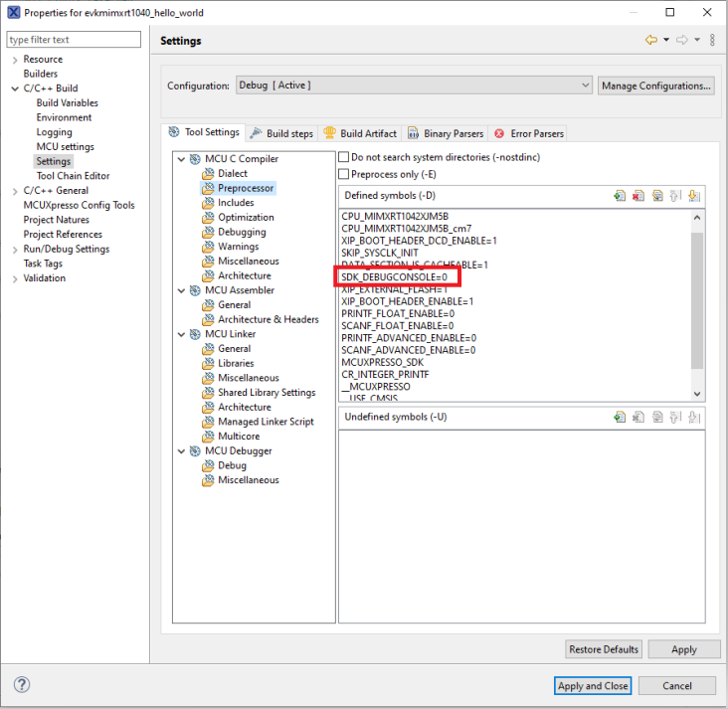The width and height of the screenshot is (728, 709).
Task: Click Apply and Close button
Action: tap(593, 686)
